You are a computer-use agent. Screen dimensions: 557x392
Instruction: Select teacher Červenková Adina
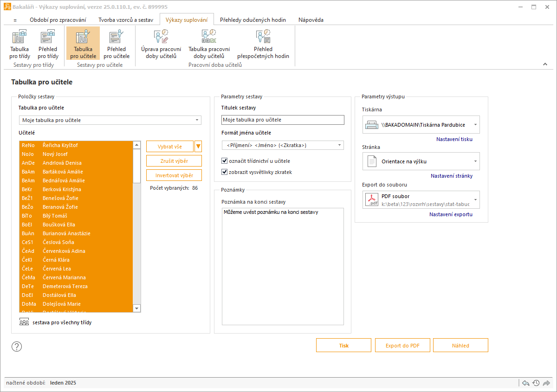point(76,251)
